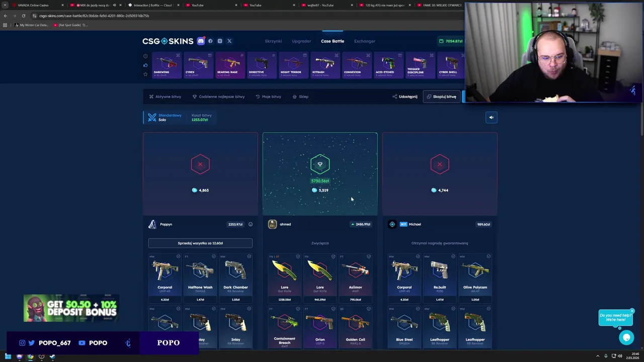The image size is (644, 362).
Task: Select ahmed's Lore Gut Knife 1238.58zł card
Action: pyautogui.click(x=284, y=279)
